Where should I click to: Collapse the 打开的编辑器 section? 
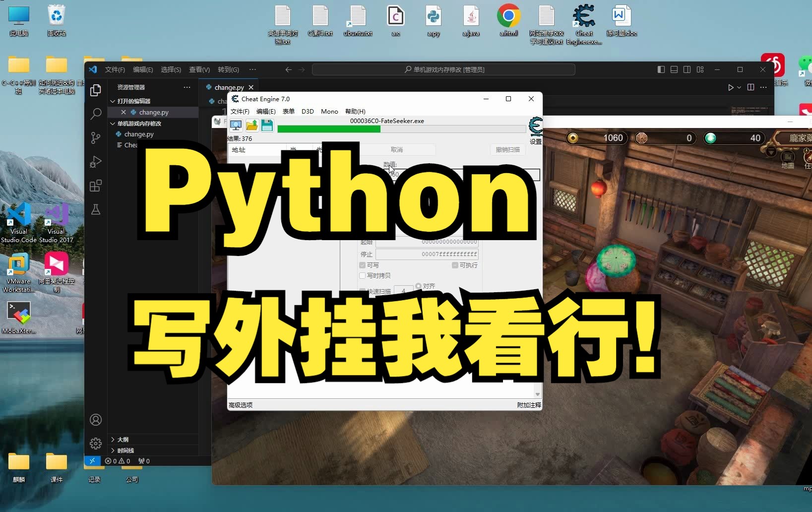tap(113, 101)
